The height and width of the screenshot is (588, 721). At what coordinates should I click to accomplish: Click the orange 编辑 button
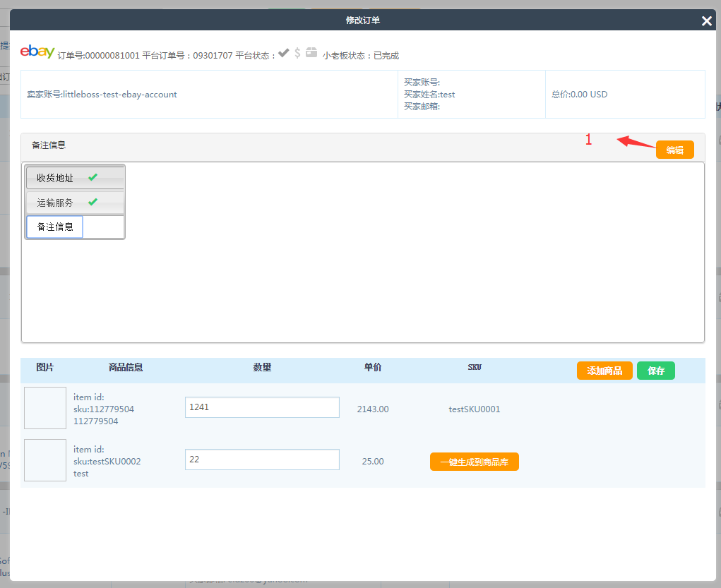tap(674, 150)
